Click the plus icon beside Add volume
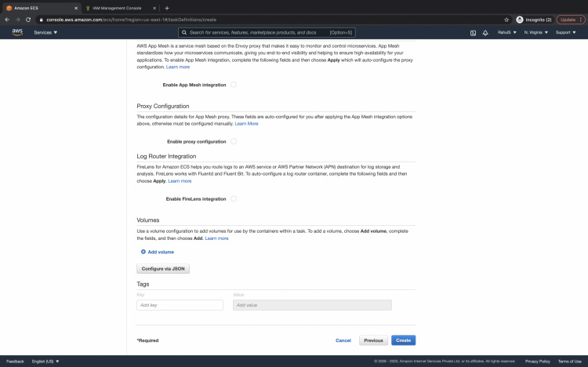 click(143, 252)
